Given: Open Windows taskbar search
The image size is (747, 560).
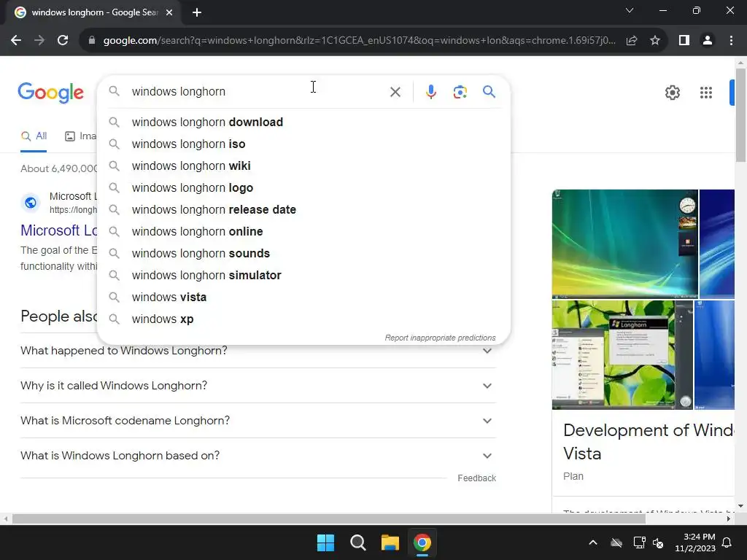Looking at the screenshot, I should 357,542.
